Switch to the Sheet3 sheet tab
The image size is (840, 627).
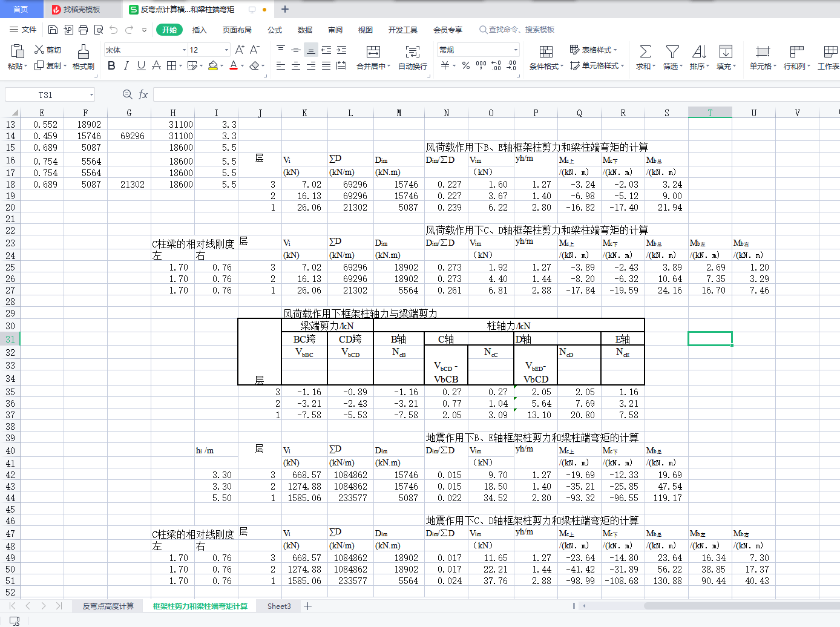point(279,606)
